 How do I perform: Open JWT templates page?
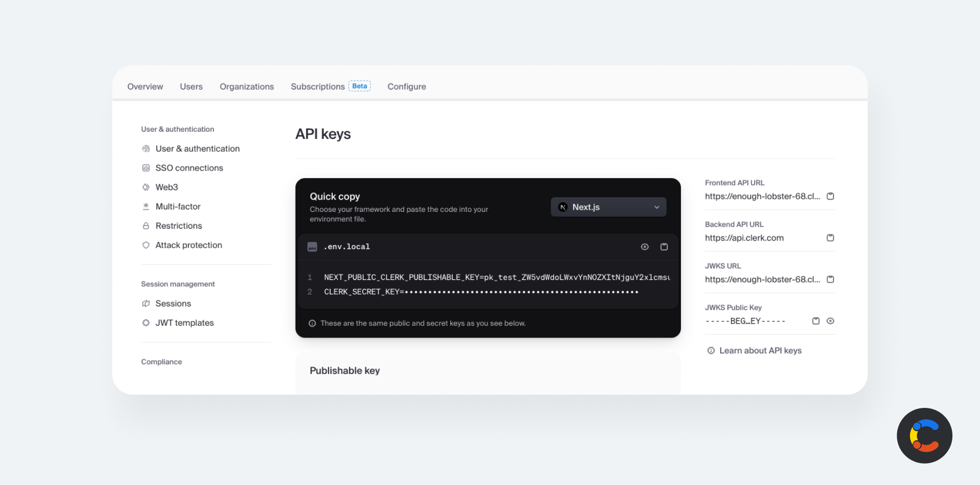[184, 323]
